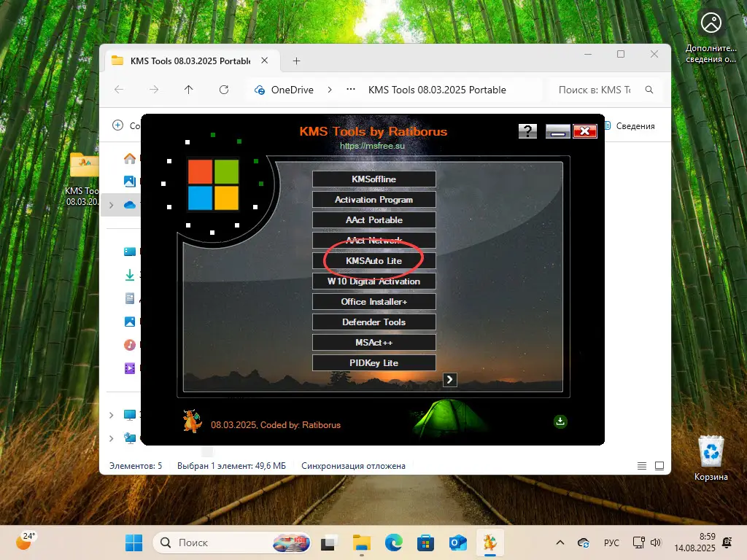Click the Office Installer+ button
The width and height of the screenshot is (747, 560).
click(374, 301)
